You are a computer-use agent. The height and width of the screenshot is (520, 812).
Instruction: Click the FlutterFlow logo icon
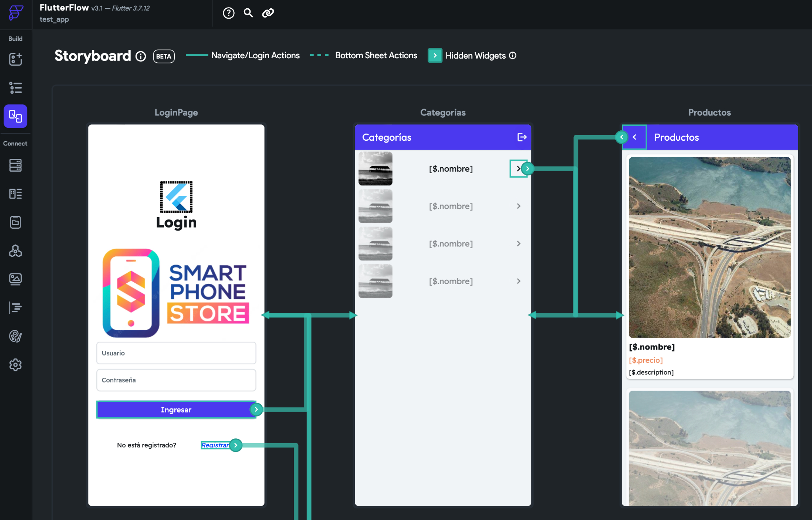15,13
